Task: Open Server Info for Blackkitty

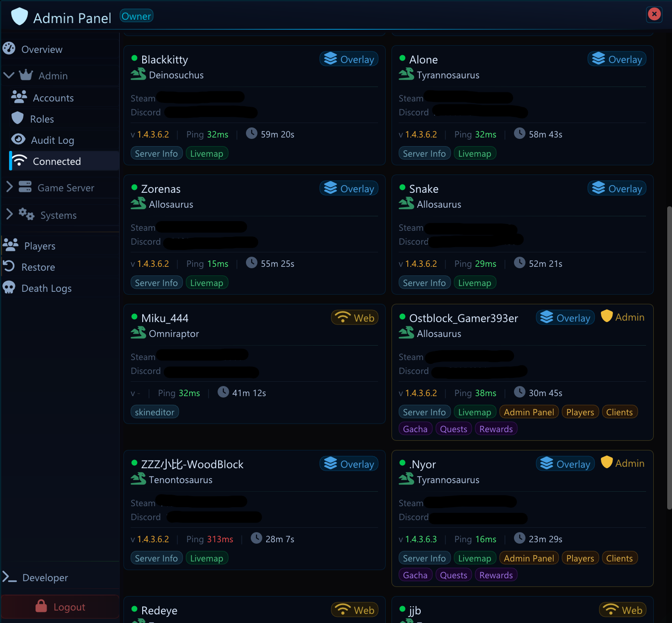Action: [x=157, y=153]
